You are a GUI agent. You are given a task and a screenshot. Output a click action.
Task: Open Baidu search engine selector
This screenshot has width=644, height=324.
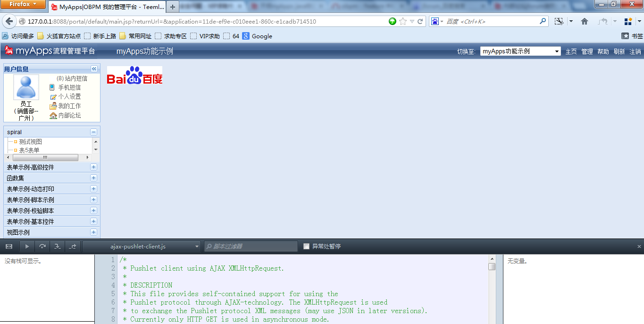click(437, 21)
